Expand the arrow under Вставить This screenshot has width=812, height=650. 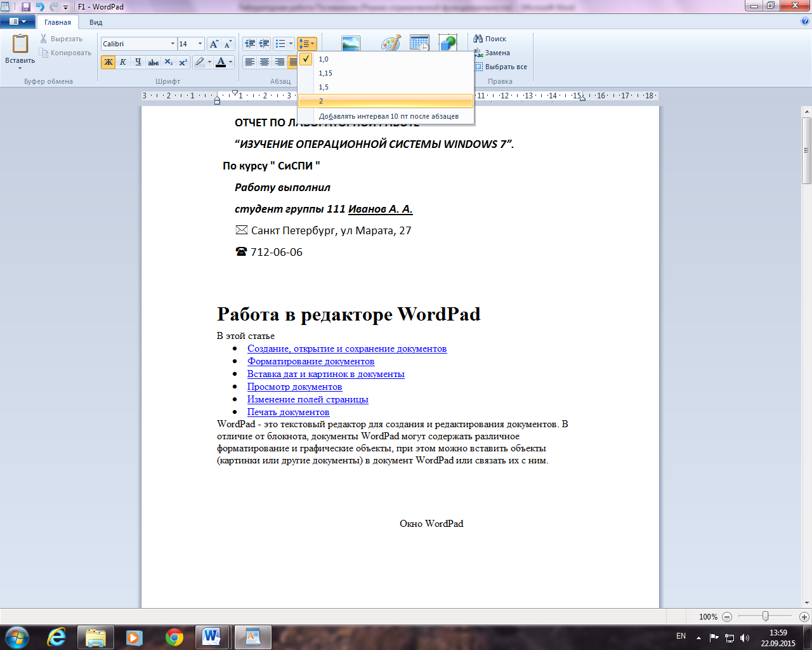(20, 68)
